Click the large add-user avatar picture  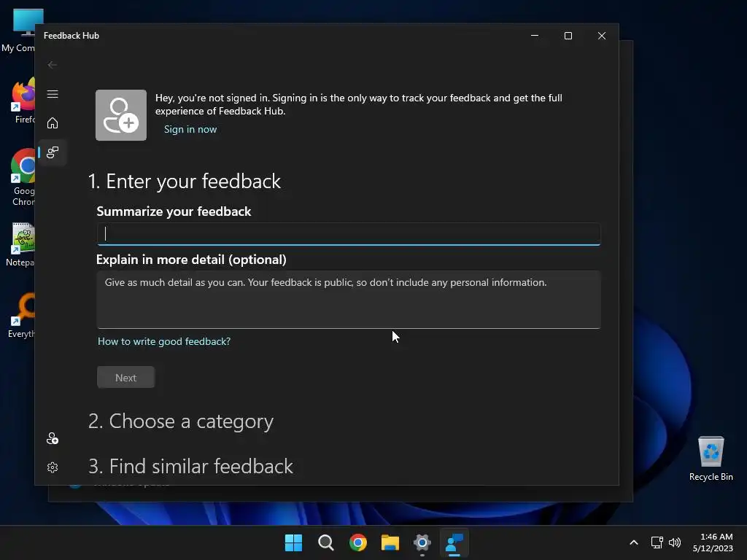(121, 115)
